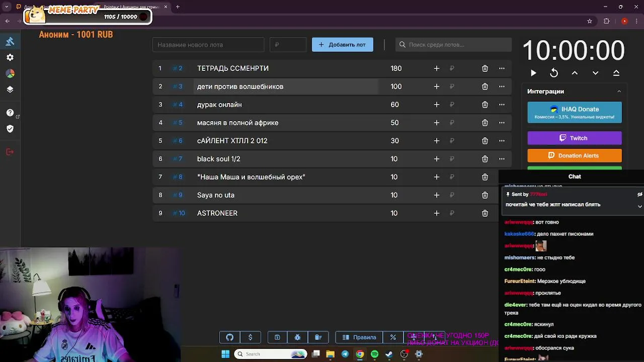Select the "Наша Маша и волшебный орех" lot name
This screenshot has width=644, height=362.
click(251, 177)
